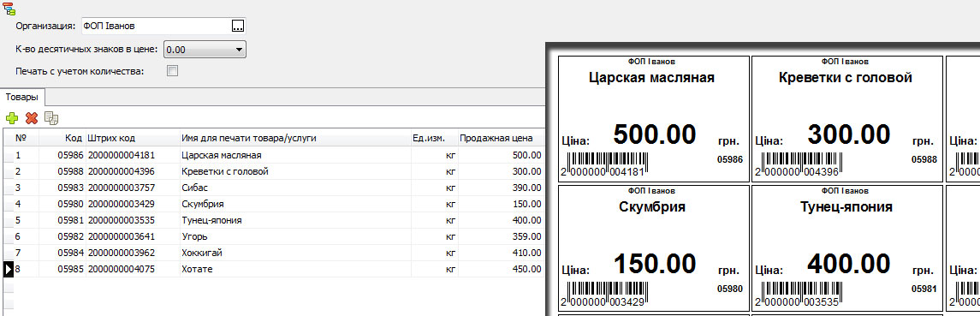Click the Царская масляная price label title
Screen dimensions: 980x316
(651, 78)
